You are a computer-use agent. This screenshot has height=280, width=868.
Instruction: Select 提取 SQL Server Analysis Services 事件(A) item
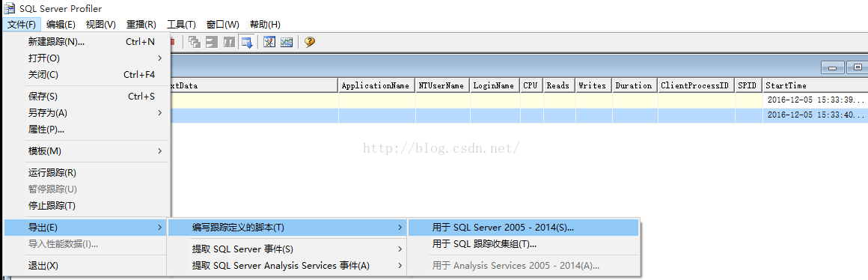point(287,266)
